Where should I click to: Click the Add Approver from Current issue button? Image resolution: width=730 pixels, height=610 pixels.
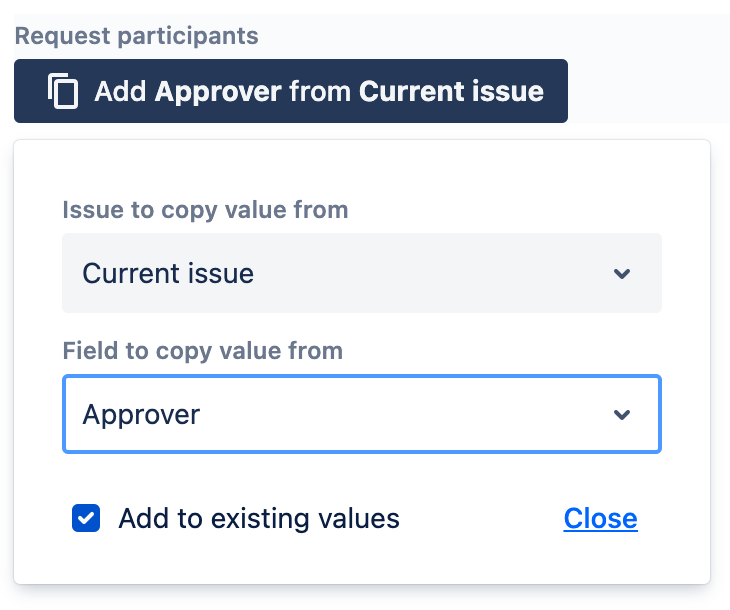(291, 91)
